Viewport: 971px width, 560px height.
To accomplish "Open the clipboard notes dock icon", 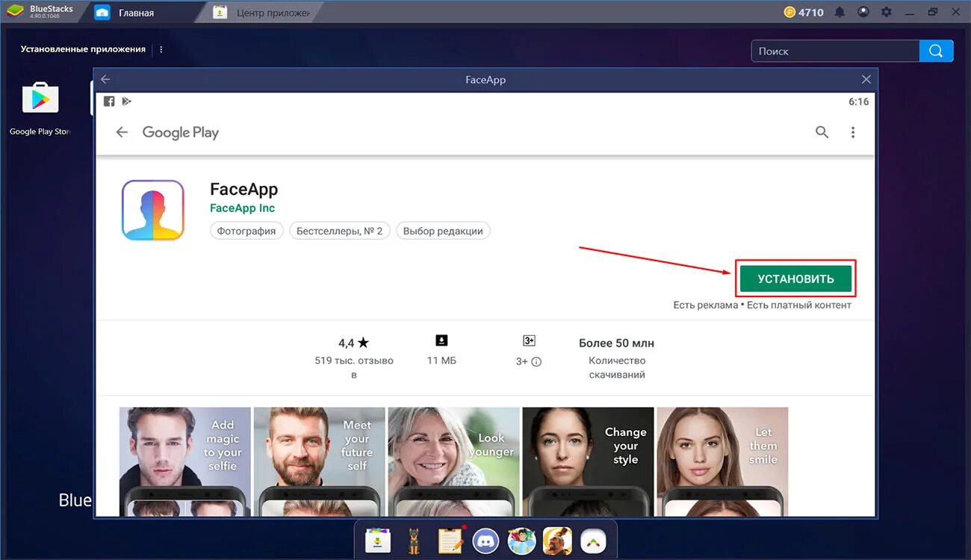I will [450, 540].
